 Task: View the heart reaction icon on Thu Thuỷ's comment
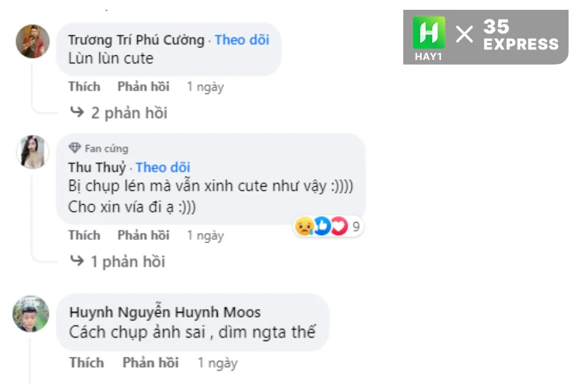[339, 226]
